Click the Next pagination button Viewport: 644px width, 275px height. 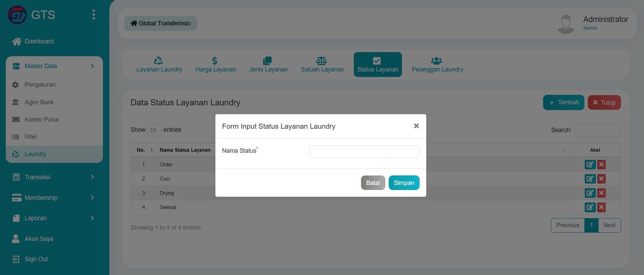pos(609,225)
